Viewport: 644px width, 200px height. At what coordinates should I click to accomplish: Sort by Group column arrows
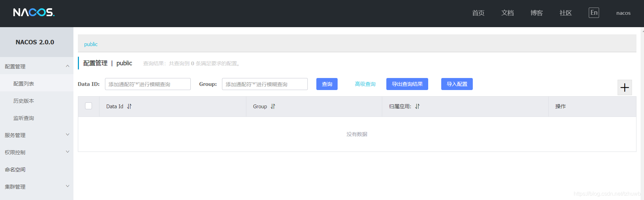[x=273, y=107]
